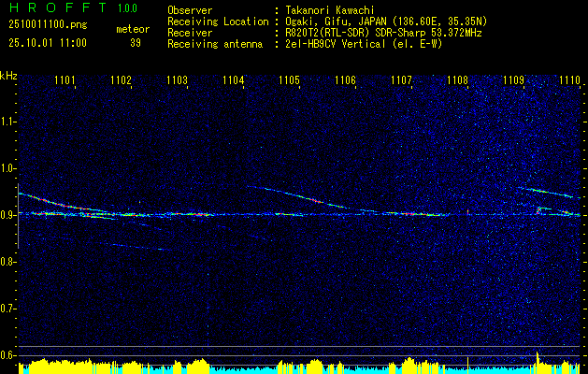Viewport: 588px width, 374px height.
Task: Click the 0.8 frequency axis label
Action: pyautogui.click(x=7, y=262)
